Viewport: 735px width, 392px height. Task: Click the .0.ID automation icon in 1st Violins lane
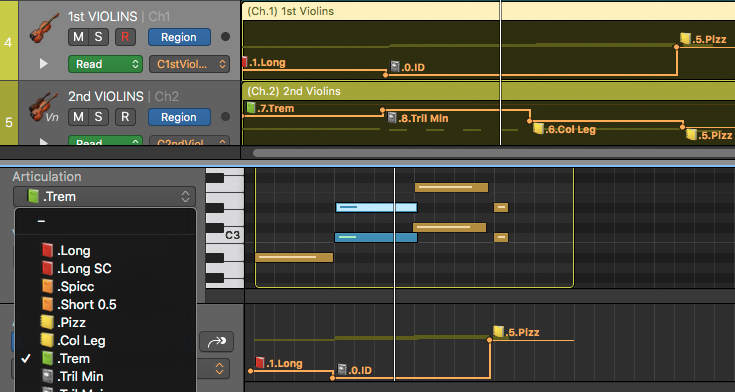pos(395,66)
